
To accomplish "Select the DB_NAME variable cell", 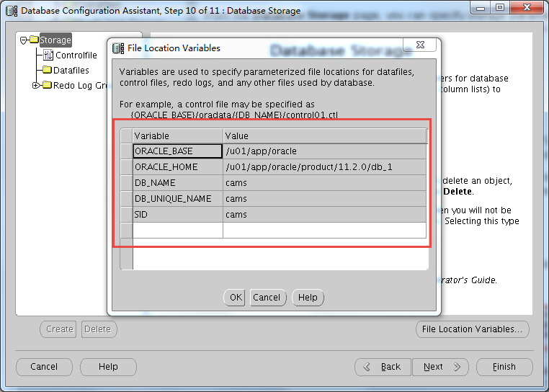I will [177, 182].
